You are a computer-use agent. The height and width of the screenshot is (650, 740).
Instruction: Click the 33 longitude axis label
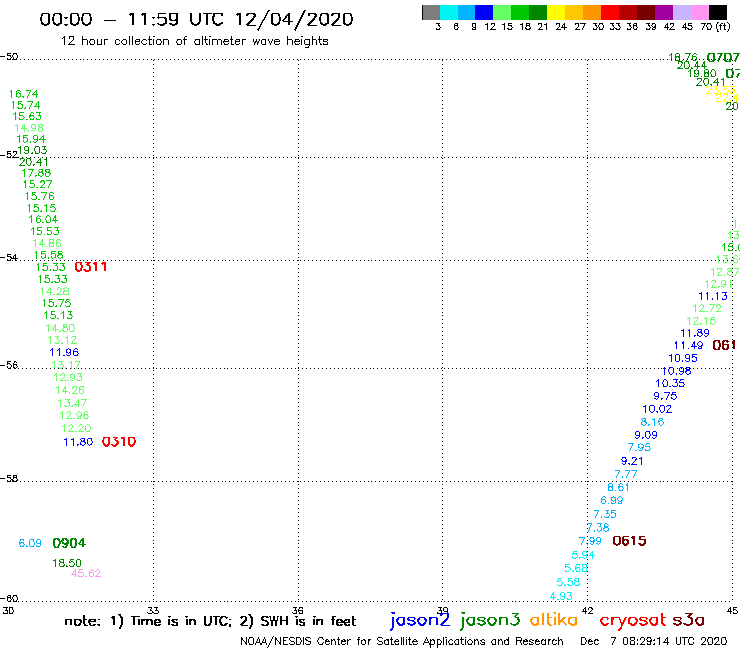click(x=153, y=611)
